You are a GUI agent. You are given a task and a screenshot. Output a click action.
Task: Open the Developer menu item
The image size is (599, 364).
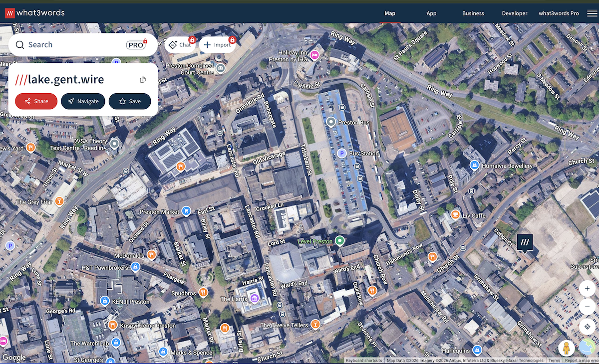(515, 13)
